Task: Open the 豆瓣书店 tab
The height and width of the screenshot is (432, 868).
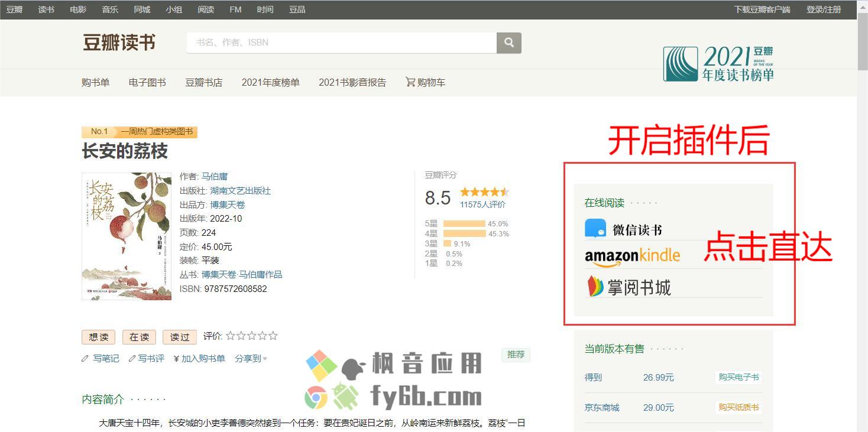Action: (204, 82)
